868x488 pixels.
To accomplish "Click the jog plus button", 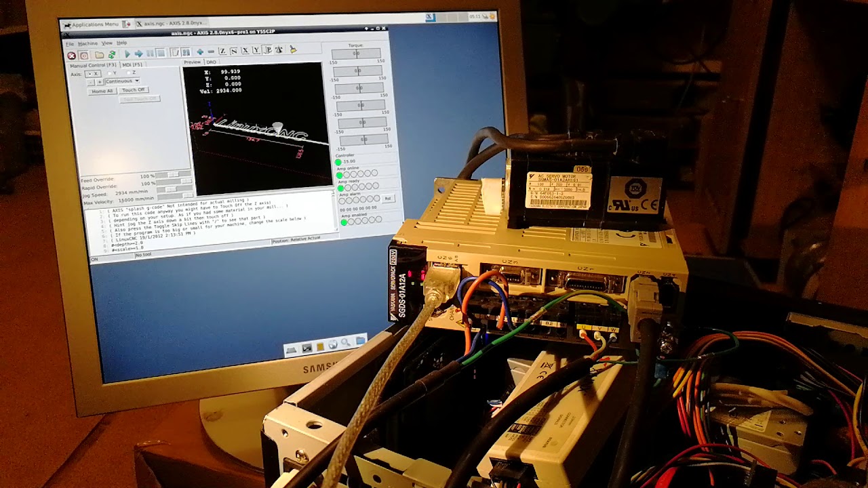I will point(100,82).
